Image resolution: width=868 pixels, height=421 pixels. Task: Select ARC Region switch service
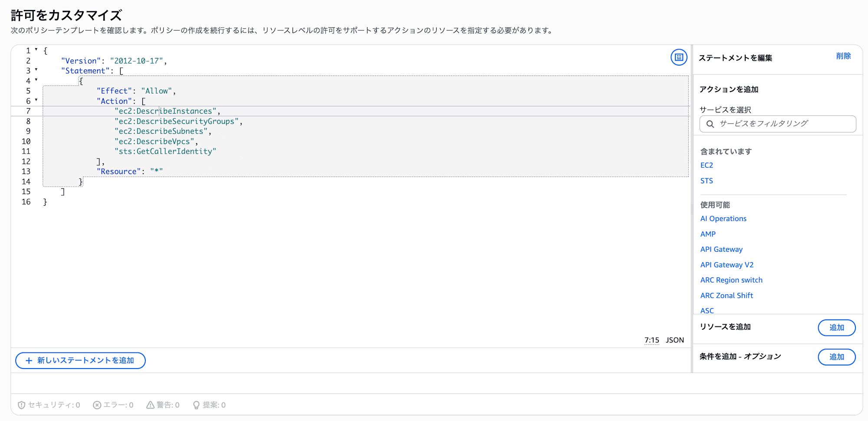coord(731,280)
